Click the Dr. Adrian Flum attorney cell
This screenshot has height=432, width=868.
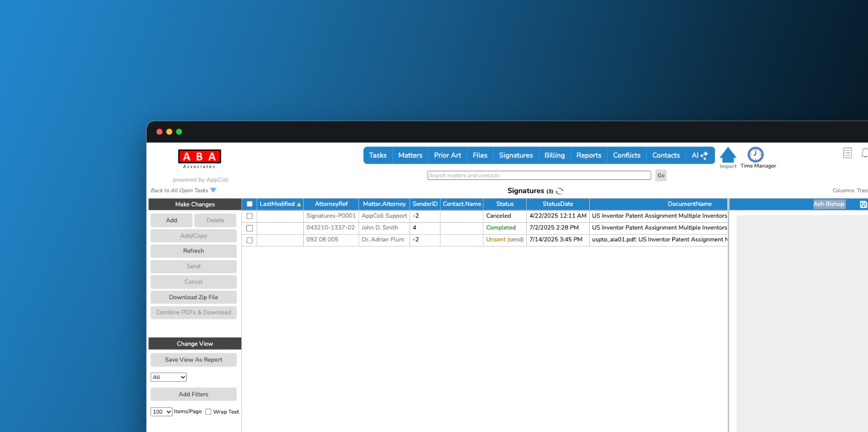tap(383, 240)
